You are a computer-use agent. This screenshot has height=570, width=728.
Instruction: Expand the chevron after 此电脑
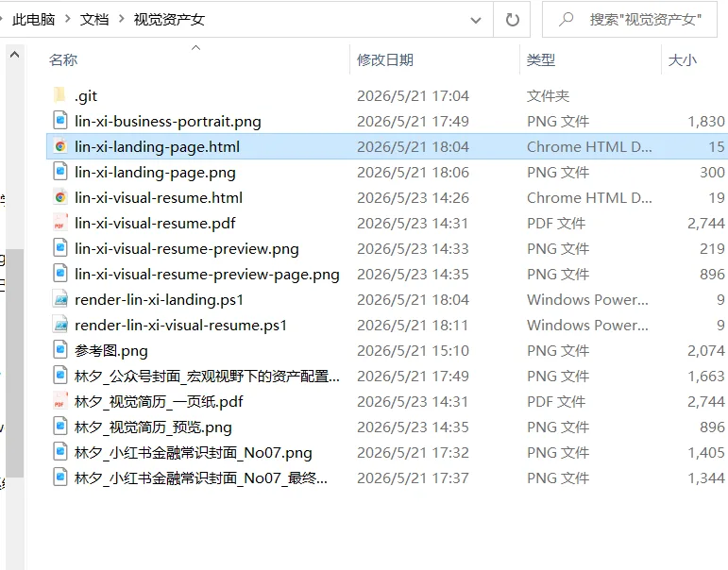68,19
